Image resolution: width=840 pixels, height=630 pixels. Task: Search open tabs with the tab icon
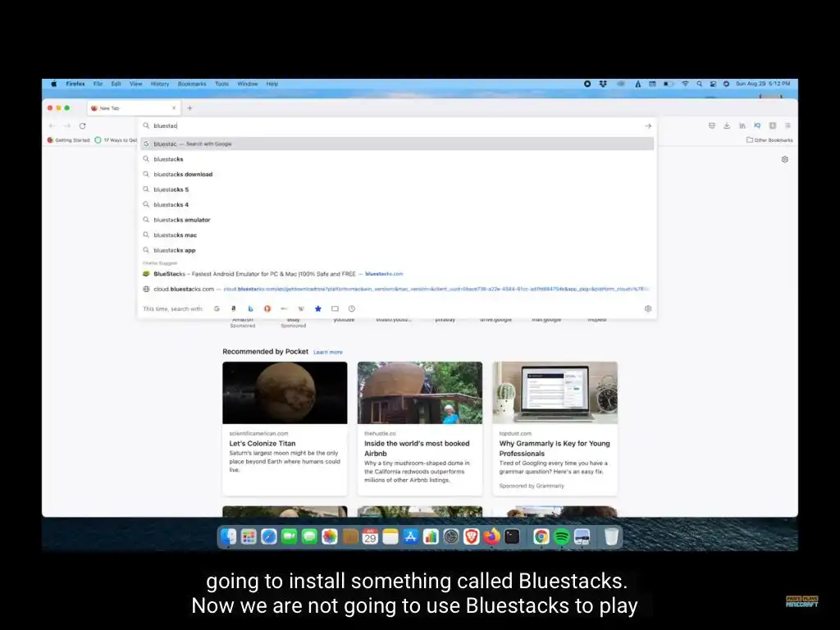335,308
